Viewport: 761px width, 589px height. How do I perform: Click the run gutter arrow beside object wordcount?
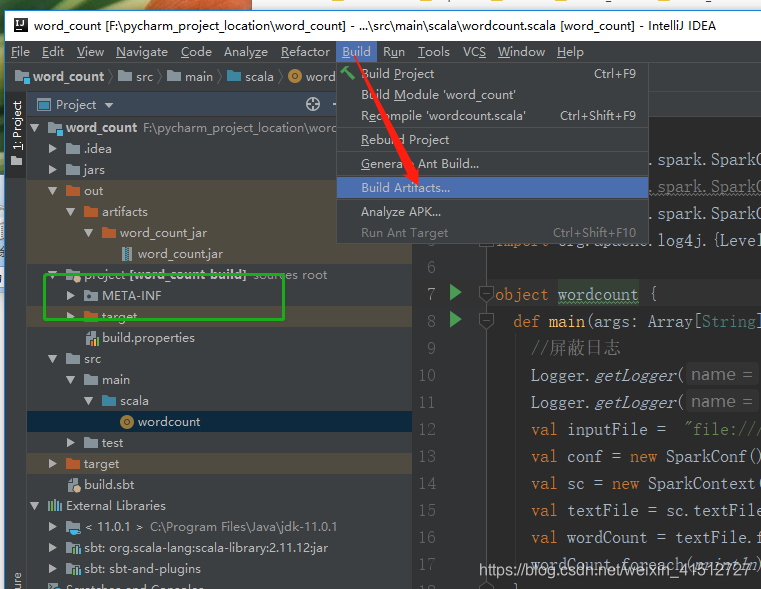pos(455,293)
